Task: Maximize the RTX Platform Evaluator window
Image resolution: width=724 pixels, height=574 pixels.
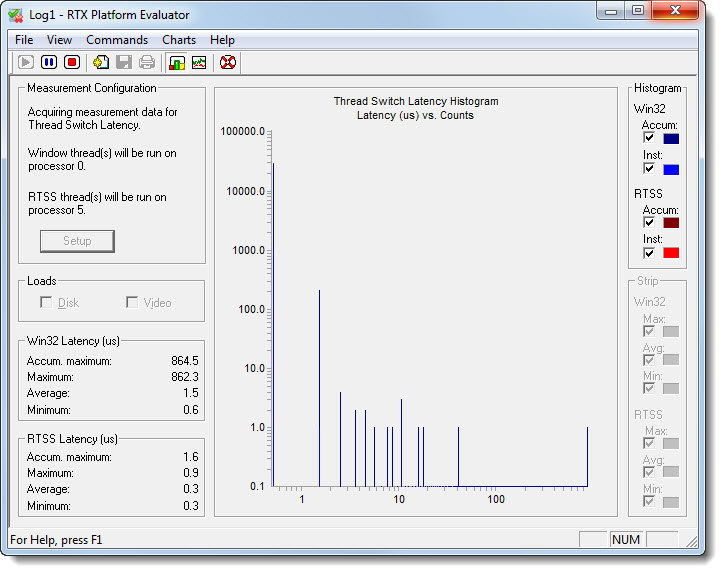Action: coord(638,11)
